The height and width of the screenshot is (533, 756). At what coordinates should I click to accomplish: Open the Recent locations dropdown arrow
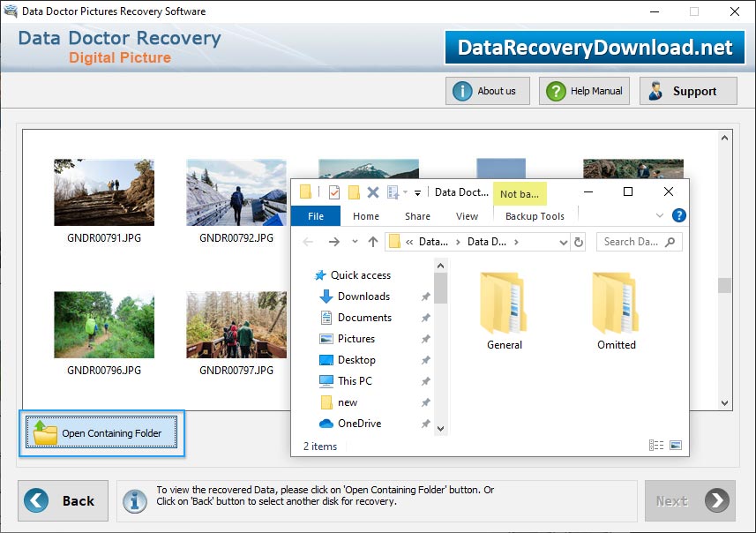pos(355,241)
